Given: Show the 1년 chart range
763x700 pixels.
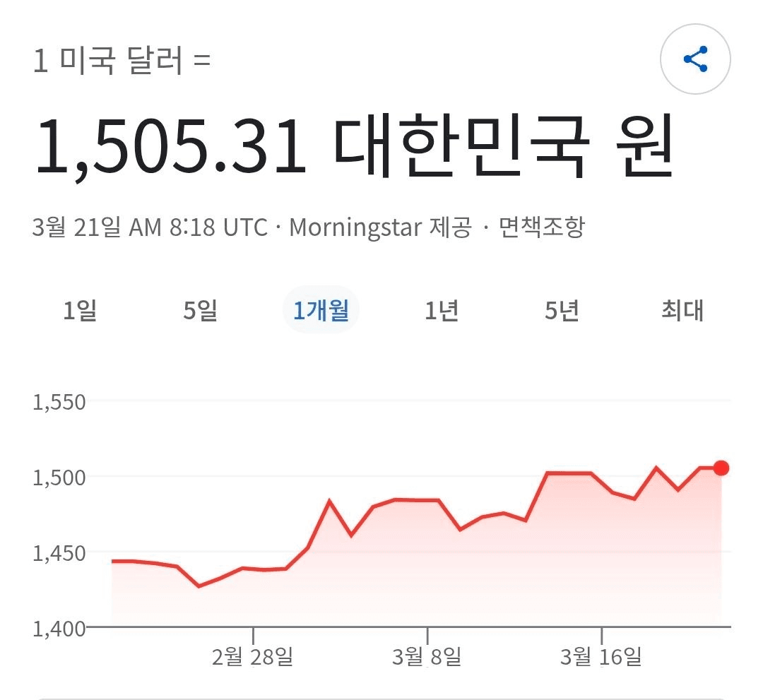Looking at the screenshot, I should 442,310.
